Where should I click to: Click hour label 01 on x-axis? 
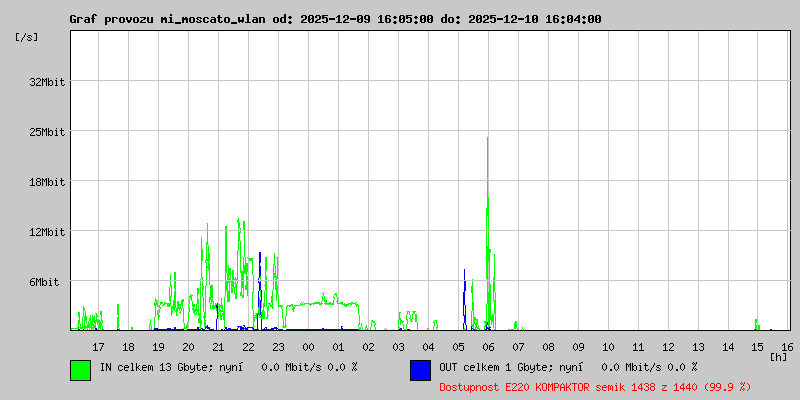338,347
